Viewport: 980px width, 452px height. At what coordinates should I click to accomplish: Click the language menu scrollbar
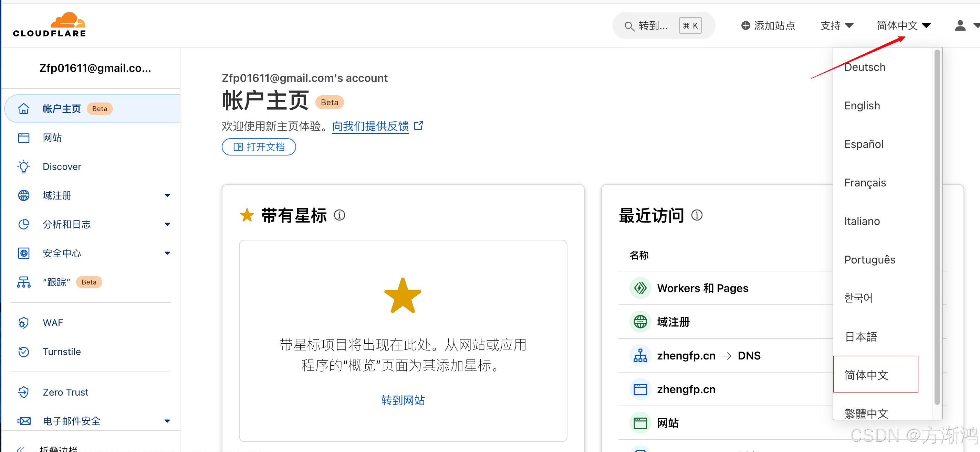tap(937, 228)
